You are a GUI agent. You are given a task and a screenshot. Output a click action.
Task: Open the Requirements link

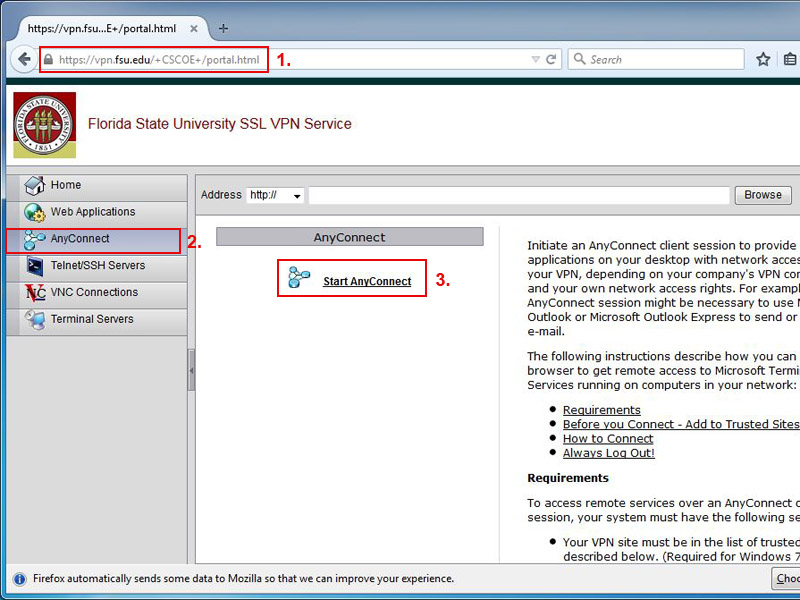tap(601, 410)
